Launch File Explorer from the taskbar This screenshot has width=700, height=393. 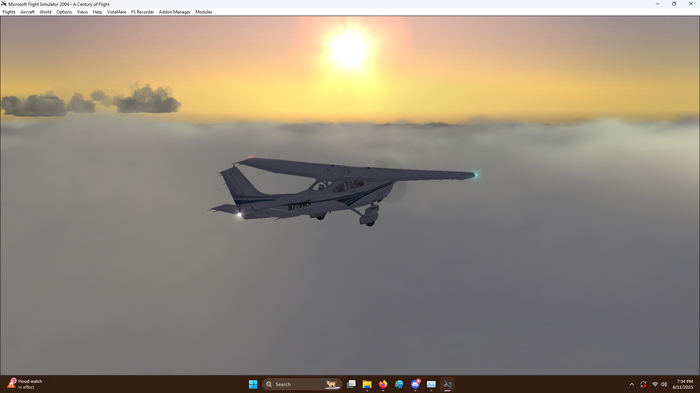coord(367,384)
